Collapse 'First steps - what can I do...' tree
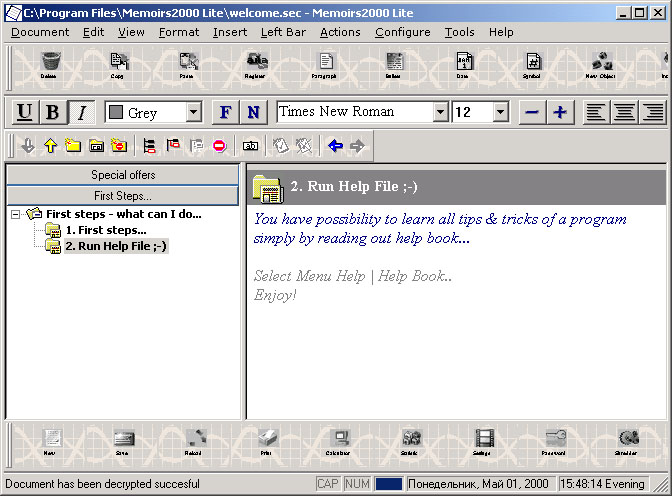 (x=15, y=214)
